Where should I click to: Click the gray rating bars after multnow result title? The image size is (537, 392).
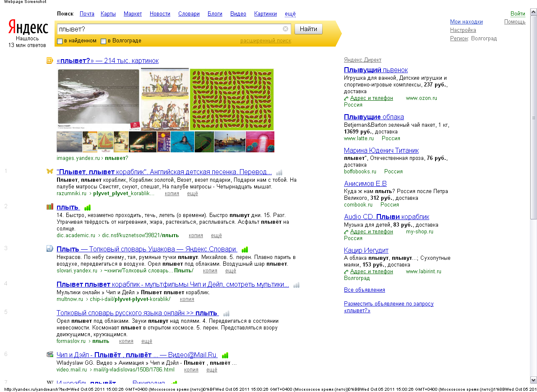pos(297,285)
